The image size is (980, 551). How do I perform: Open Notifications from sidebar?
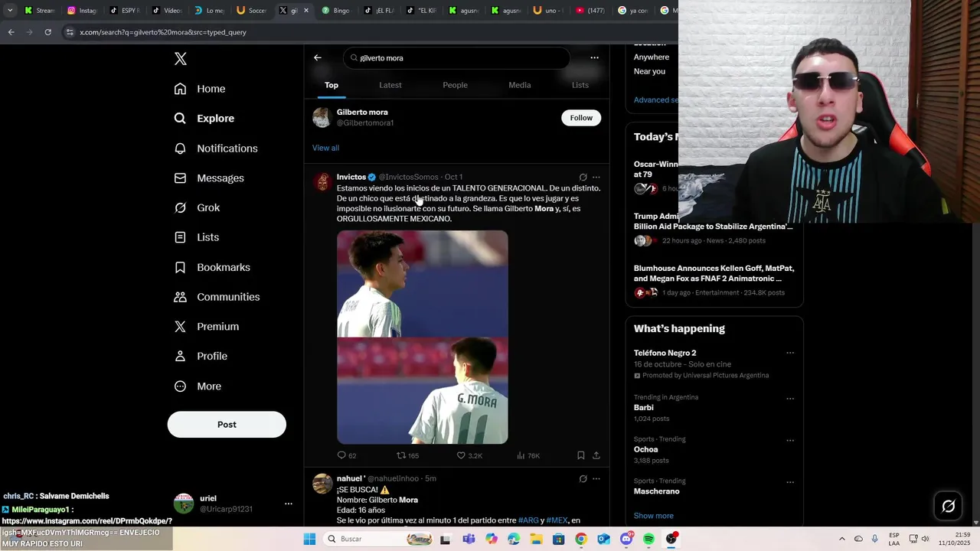[216, 148]
